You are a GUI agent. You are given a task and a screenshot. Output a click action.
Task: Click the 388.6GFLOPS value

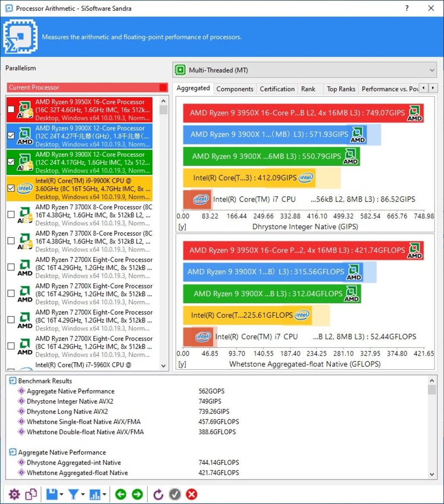217,432
